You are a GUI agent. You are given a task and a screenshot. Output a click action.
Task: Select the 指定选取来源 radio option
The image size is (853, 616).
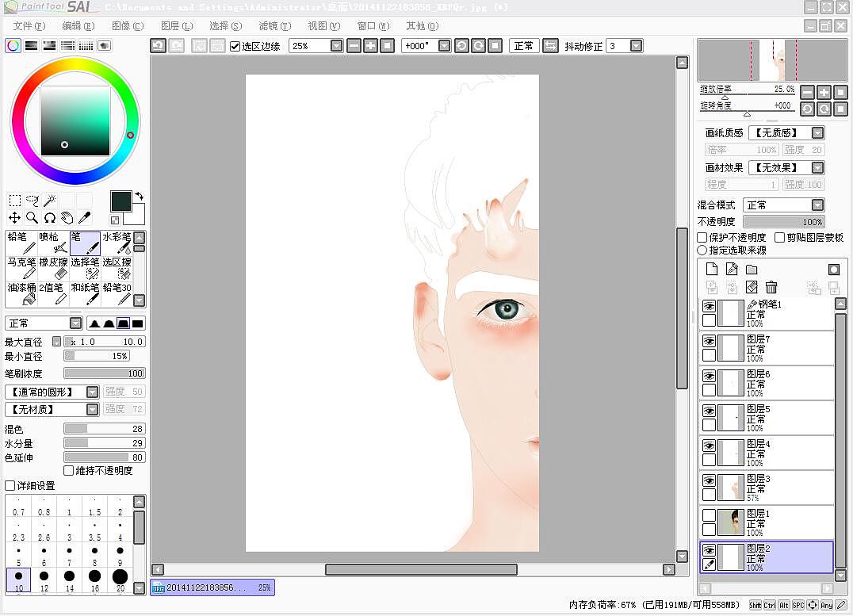tap(702, 251)
